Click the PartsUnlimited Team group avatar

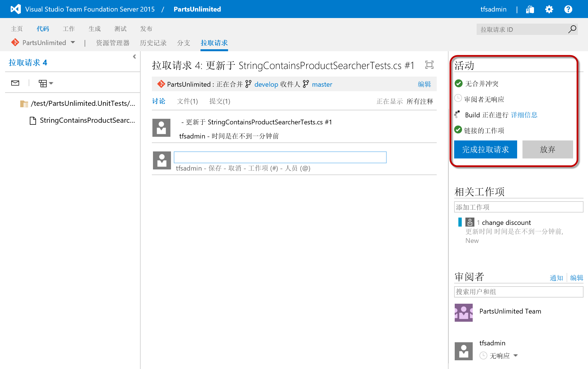(464, 313)
